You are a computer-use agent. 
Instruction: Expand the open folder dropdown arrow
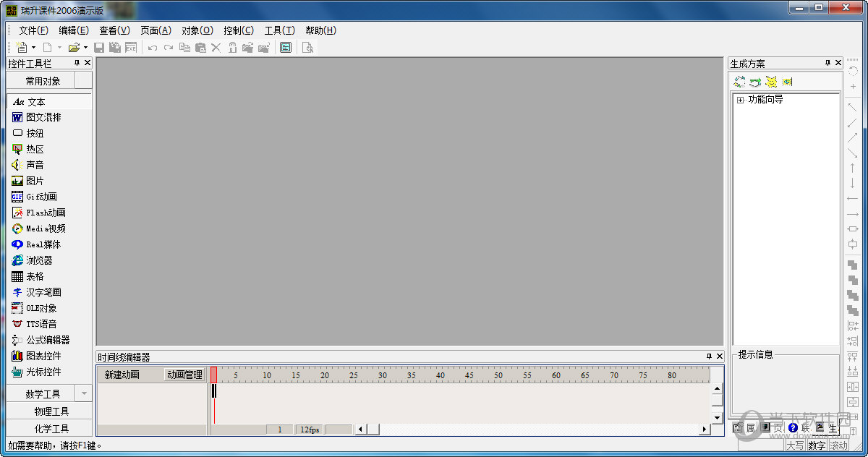click(x=85, y=48)
